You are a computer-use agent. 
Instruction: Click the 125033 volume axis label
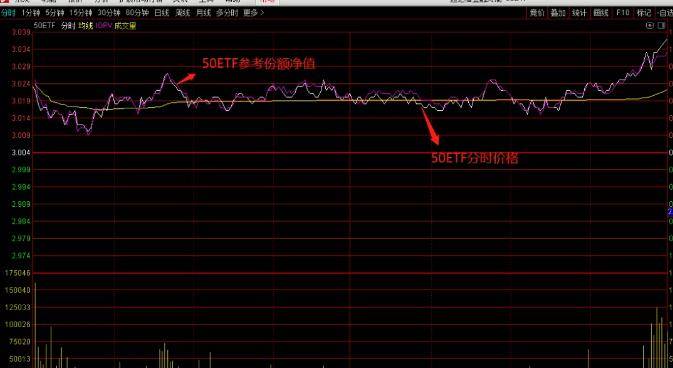(x=18, y=307)
